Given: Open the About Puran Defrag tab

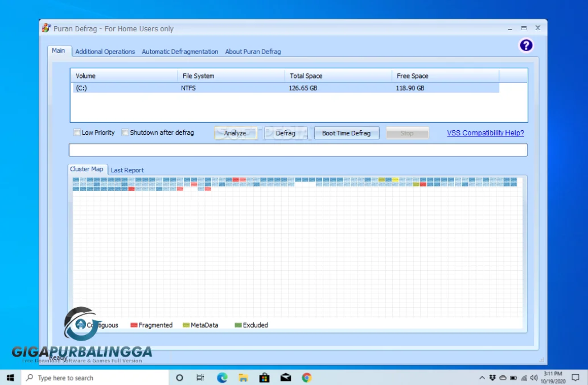Looking at the screenshot, I should [253, 51].
